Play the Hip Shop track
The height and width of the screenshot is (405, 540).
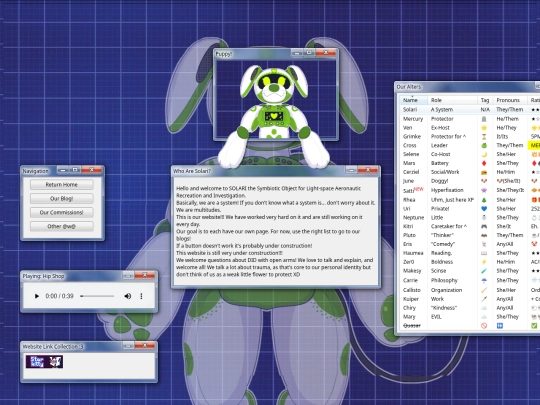coord(37,296)
